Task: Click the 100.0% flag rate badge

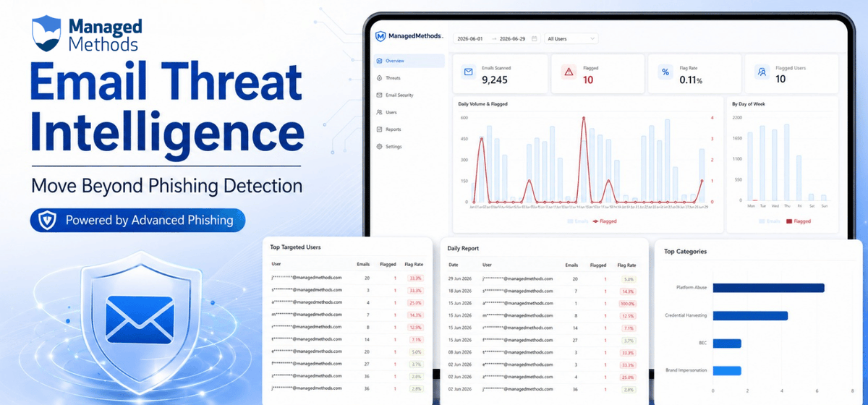Action: pyautogui.click(x=627, y=303)
